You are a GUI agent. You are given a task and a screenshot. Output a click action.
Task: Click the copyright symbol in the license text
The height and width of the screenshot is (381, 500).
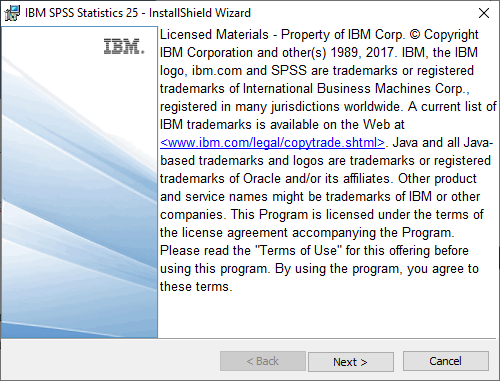[x=414, y=35]
